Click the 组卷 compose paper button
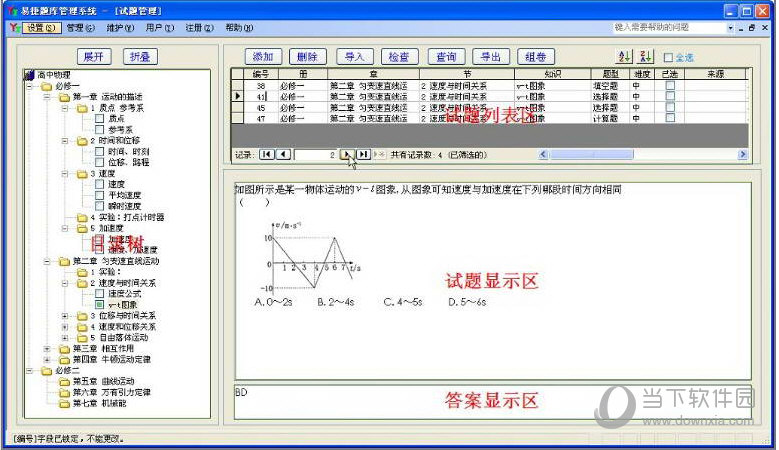 [536, 57]
